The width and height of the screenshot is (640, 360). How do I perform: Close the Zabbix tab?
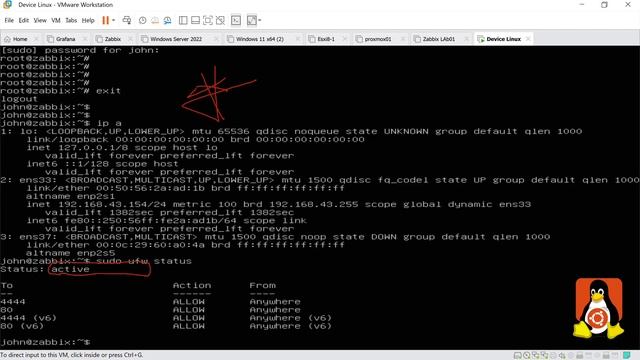coord(130,39)
